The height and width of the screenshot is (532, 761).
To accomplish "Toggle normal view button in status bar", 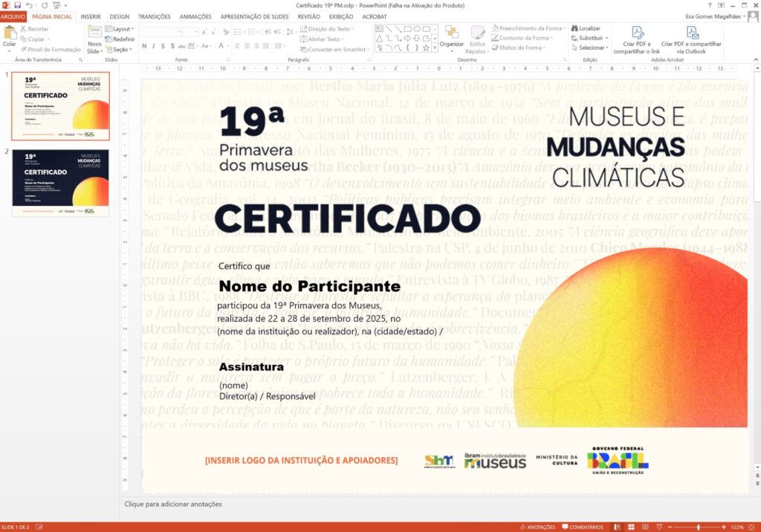I will (x=617, y=527).
